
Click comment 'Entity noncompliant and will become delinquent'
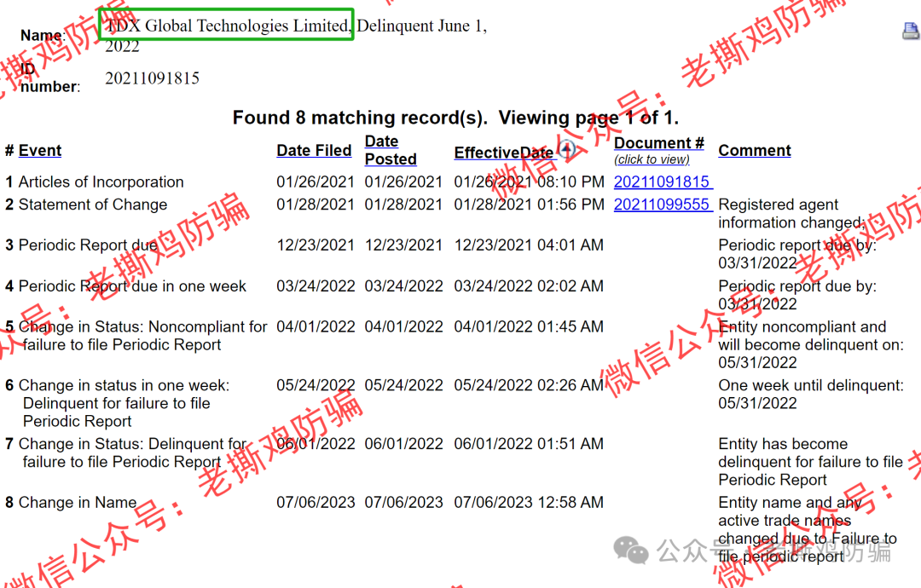point(811,344)
